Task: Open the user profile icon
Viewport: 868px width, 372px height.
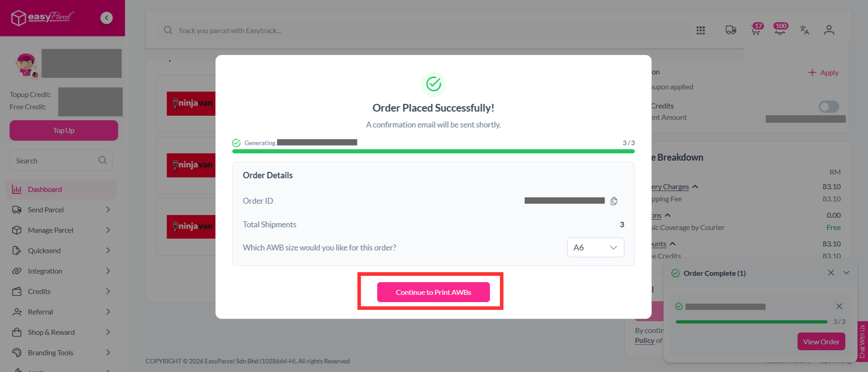Action: pyautogui.click(x=829, y=30)
